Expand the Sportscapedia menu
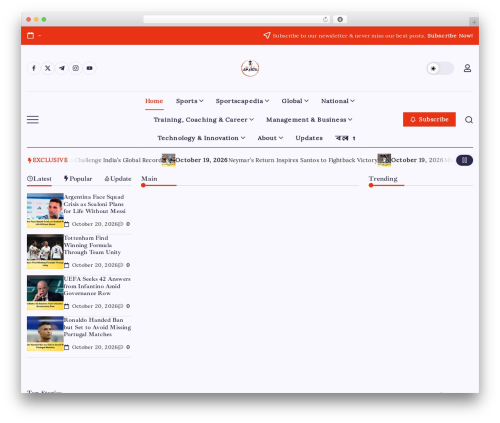Screen dimensions: 500x423 [242, 101]
